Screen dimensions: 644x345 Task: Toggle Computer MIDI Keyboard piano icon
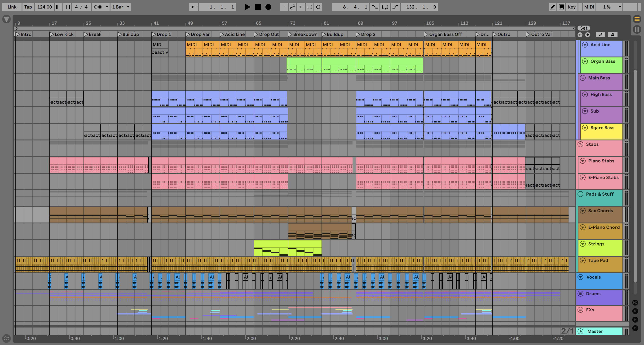click(561, 7)
